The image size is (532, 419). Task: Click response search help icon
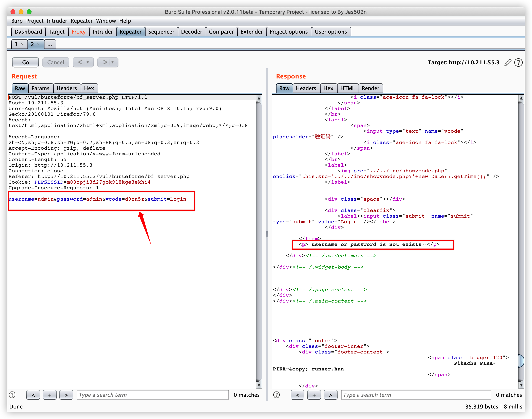[276, 395]
